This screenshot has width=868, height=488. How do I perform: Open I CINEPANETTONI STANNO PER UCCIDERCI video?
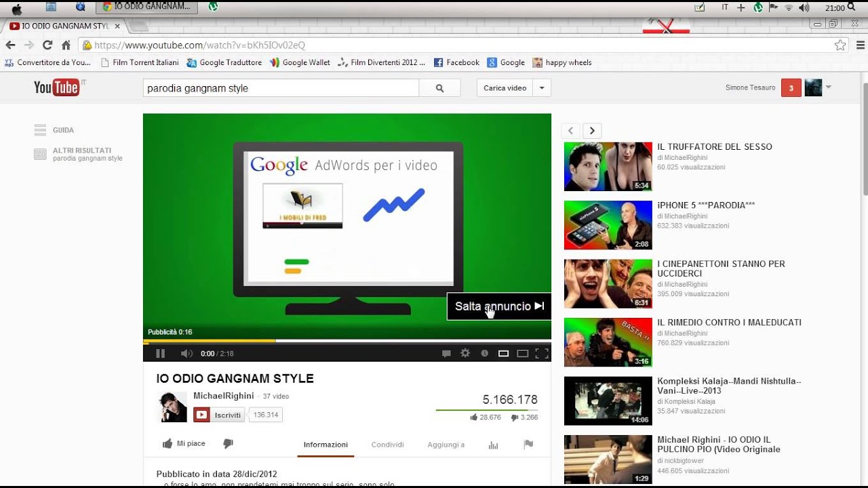click(x=721, y=268)
